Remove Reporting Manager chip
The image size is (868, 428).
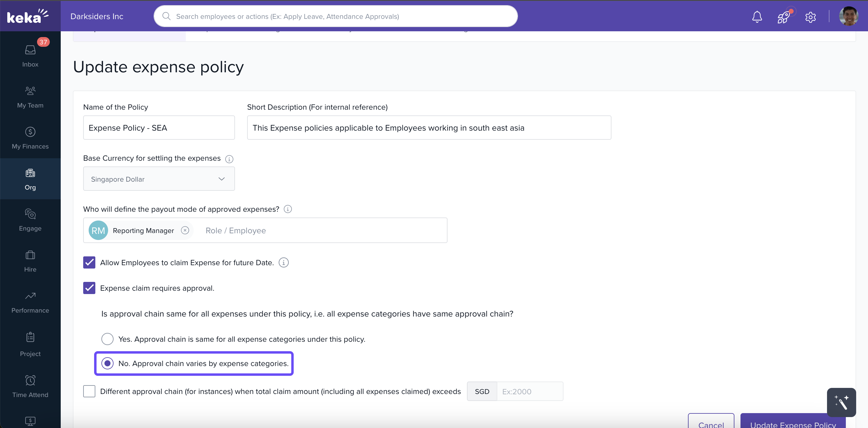185,230
